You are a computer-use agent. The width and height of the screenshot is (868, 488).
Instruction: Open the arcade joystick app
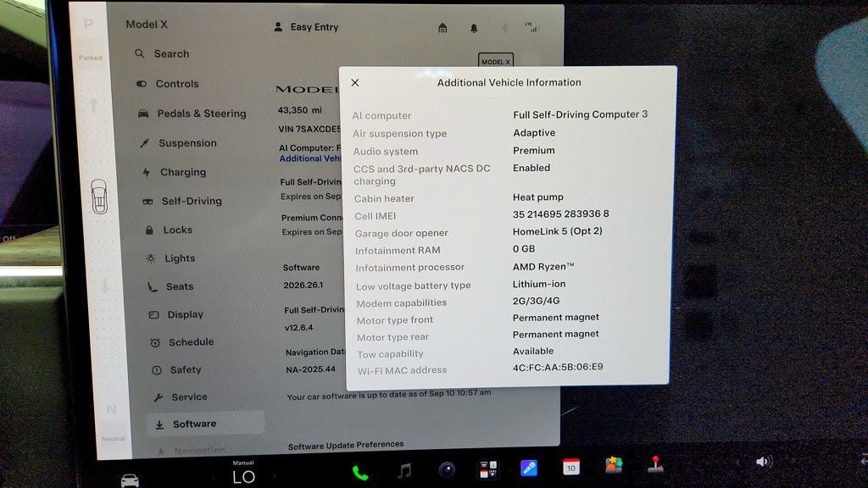(x=655, y=465)
